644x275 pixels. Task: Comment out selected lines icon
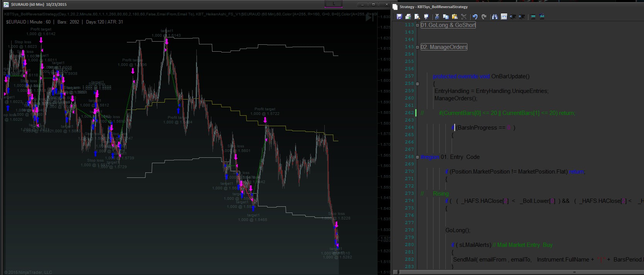[533, 17]
